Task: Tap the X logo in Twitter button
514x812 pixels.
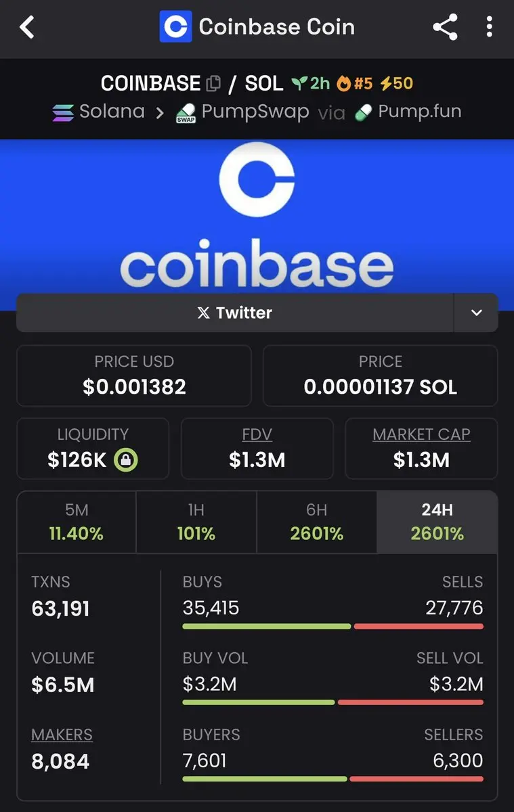Action: click(x=204, y=313)
